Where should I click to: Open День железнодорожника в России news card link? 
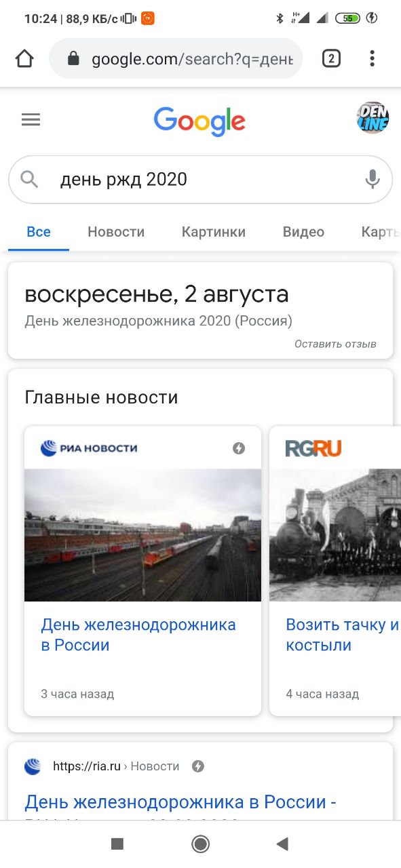pos(138,635)
